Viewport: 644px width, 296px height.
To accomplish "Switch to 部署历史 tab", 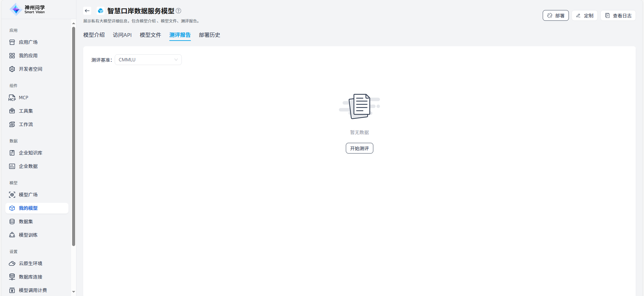I will pos(209,35).
